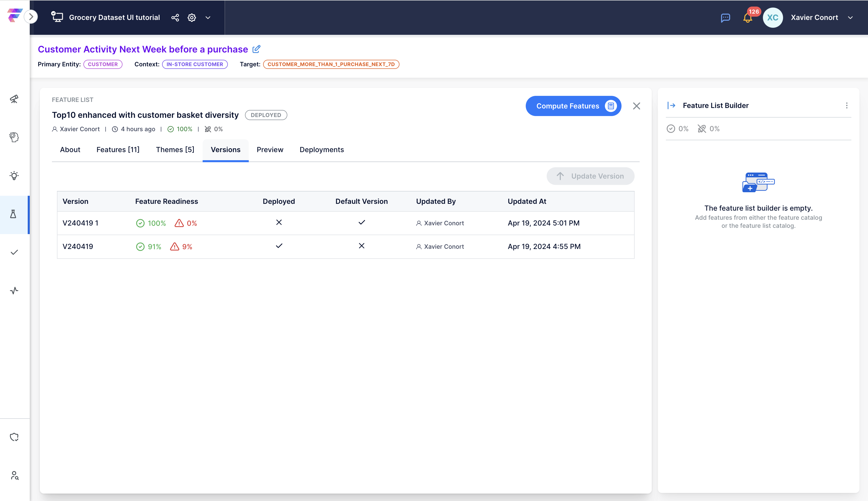868x501 pixels.
Task: Click the Update Version button
Action: pyautogui.click(x=590, y=176)
